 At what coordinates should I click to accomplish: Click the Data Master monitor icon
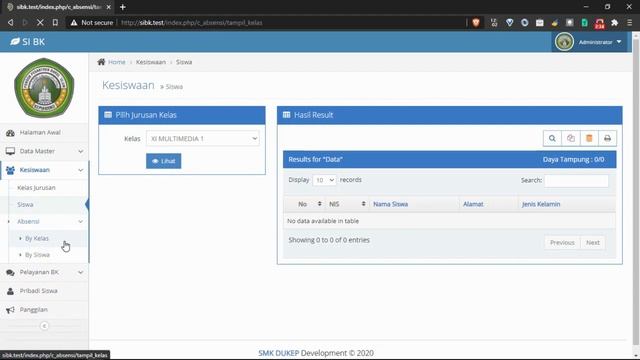click(x=10, y=151)
